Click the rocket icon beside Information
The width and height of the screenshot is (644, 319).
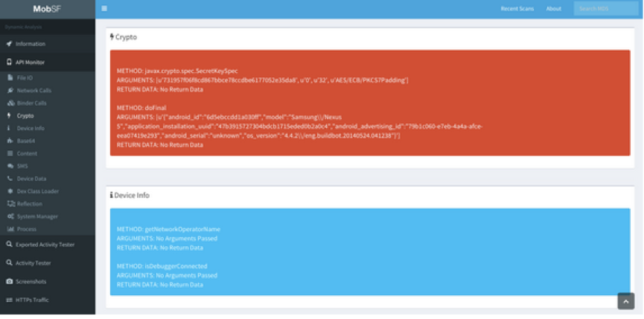click(x=9, y=44)
